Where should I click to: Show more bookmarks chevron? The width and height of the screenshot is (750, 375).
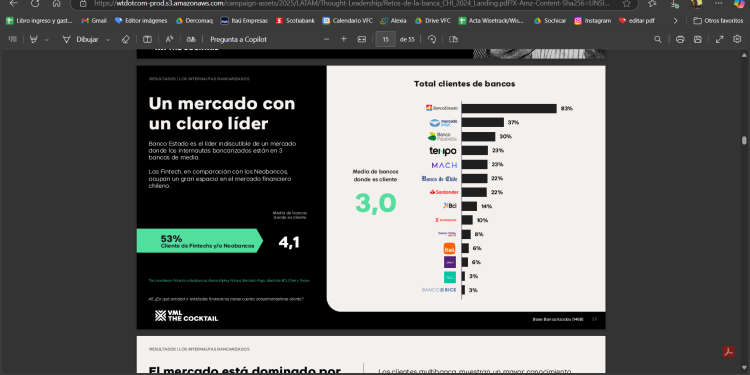tap(675, 21)
